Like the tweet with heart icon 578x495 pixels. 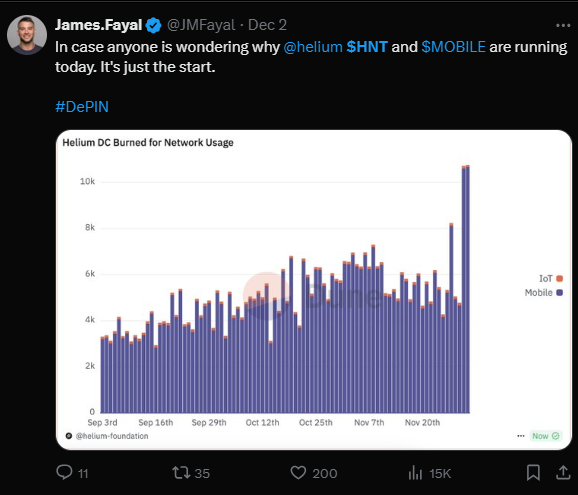tap(298, 473)
